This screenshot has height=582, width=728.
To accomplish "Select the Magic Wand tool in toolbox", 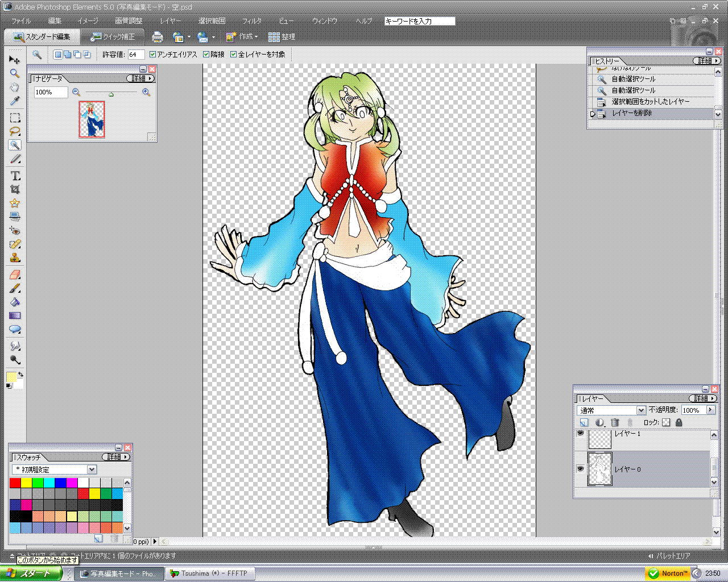I will coord(15,145).
